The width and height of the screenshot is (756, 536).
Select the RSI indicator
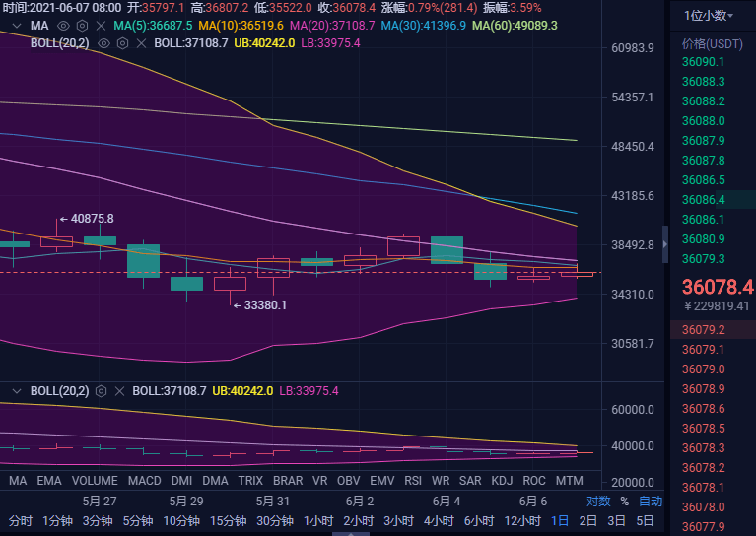(x=412, y=480)
